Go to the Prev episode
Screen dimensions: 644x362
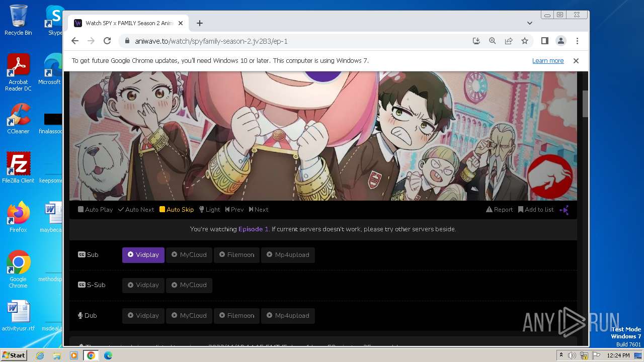click(x=234, y=210)
